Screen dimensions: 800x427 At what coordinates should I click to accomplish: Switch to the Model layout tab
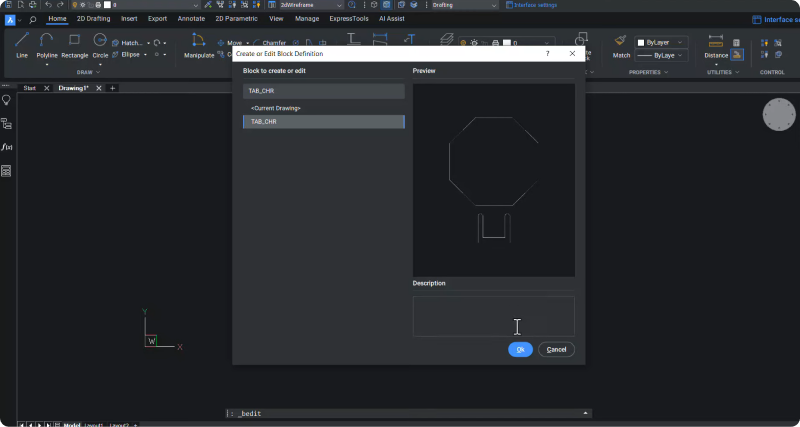(72, 424)
